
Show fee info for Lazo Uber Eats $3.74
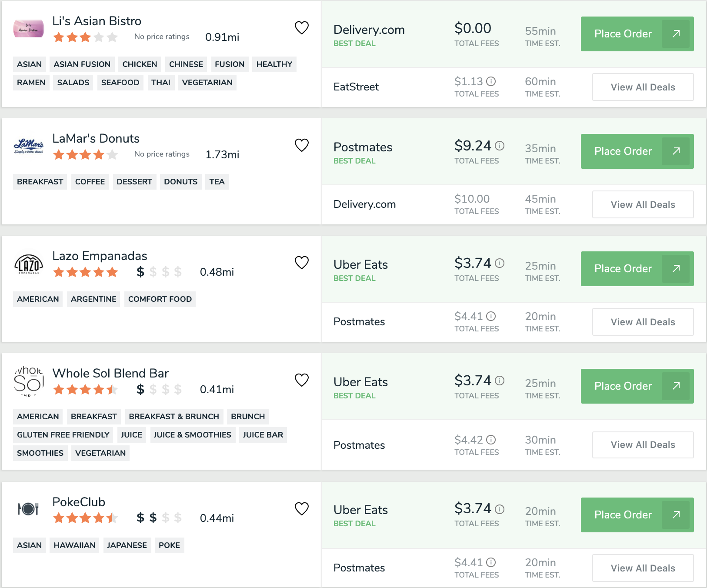[x=500, y=263]
